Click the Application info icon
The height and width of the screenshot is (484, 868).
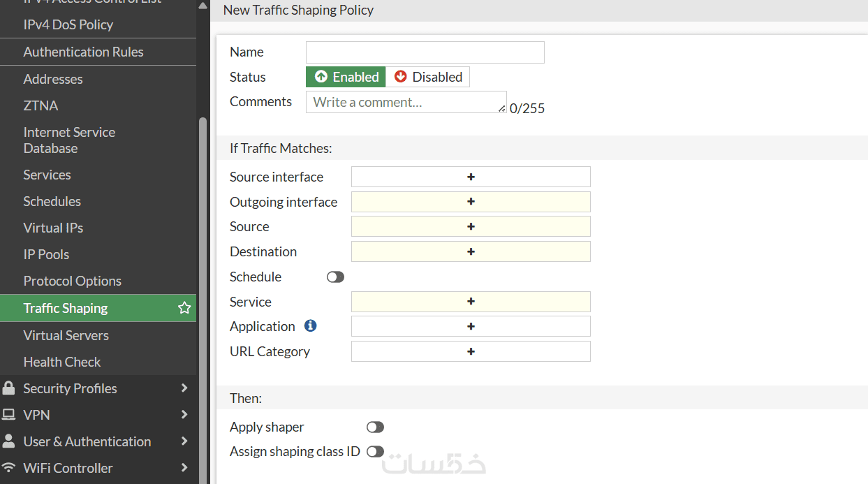pos(311,326)
